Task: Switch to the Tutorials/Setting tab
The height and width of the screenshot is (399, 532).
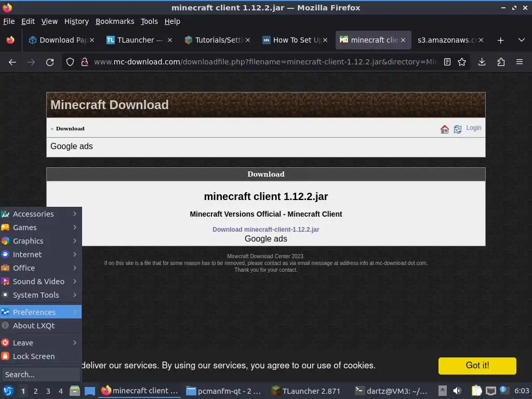Action: [x=217, y=40]
